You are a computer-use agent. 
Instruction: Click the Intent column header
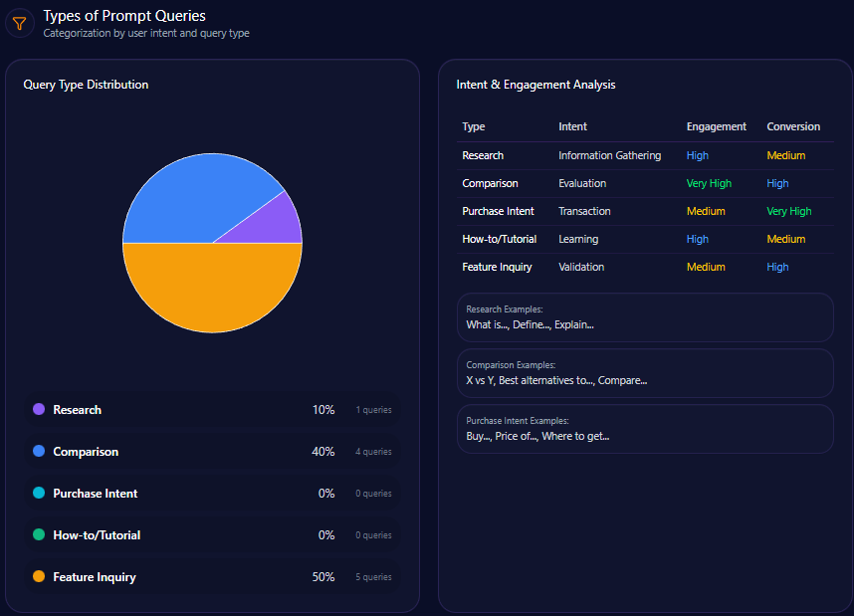[x=572, y=126]
